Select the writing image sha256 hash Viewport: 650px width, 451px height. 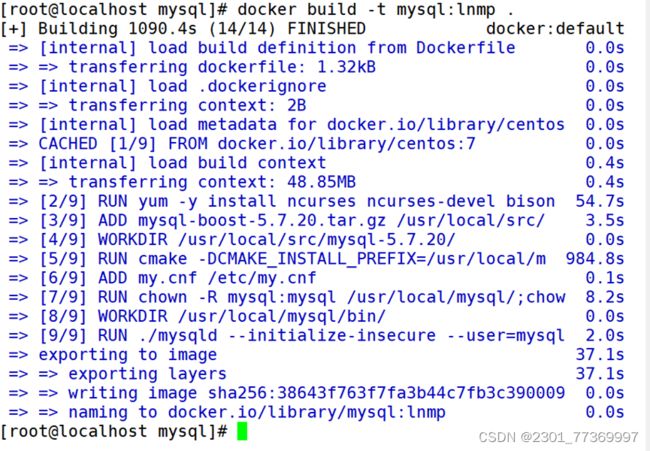[386, 393]
